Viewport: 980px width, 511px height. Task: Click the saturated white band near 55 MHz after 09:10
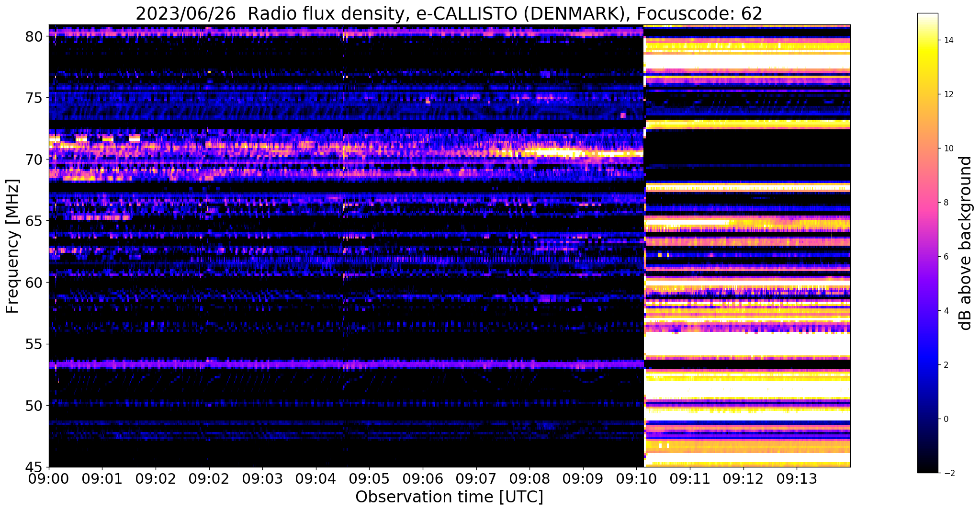(x=747, y=344)
